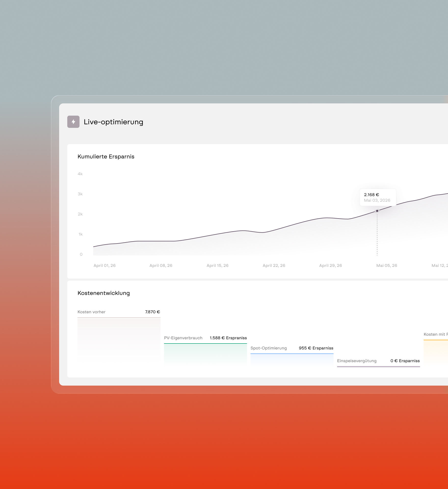The image size is (448, 489).
Task: Click the Einspeisevergütung label
Action: pyautogui.click(x=357, y=361)
